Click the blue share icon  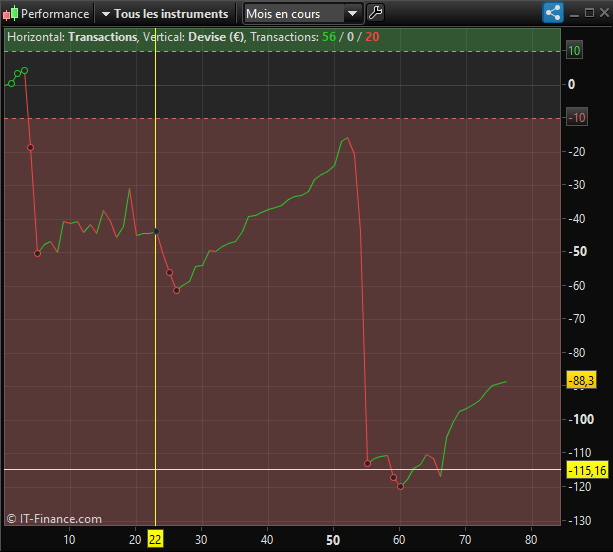pos(553,13)
